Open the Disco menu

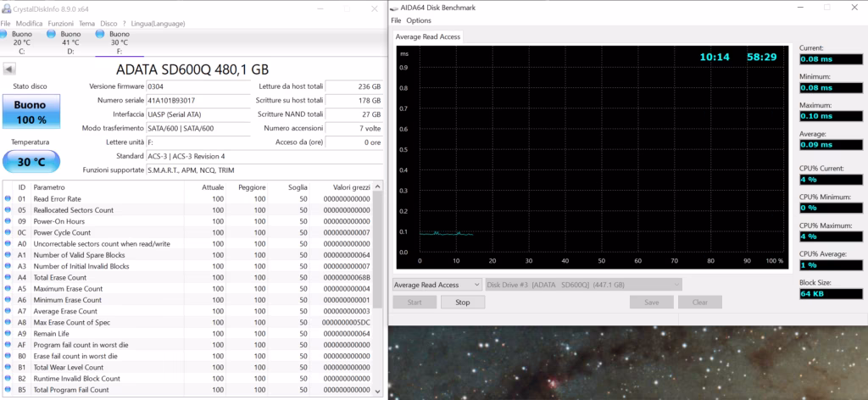tap(108, 24)
